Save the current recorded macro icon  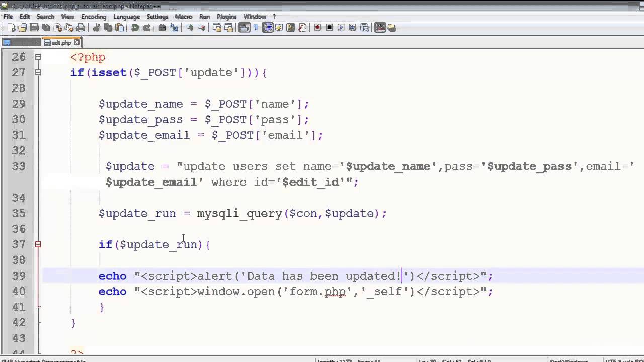click(x=364, y=28)
